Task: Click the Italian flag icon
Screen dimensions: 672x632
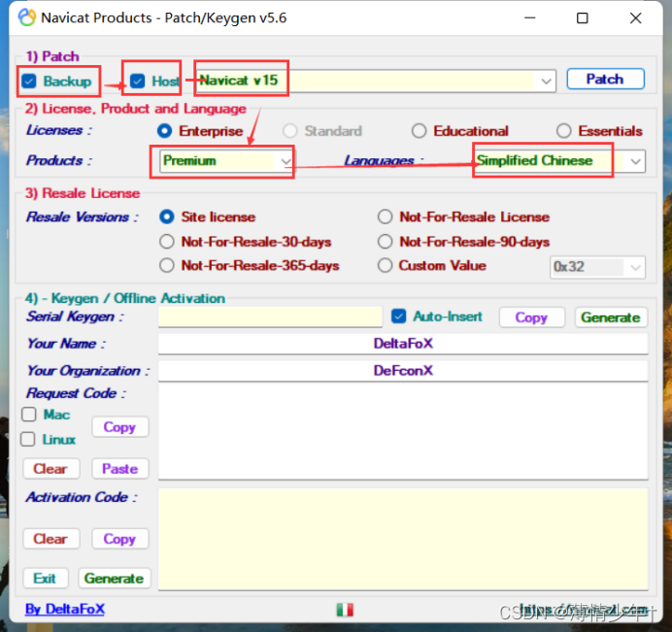Action: (x=345, y=610)
